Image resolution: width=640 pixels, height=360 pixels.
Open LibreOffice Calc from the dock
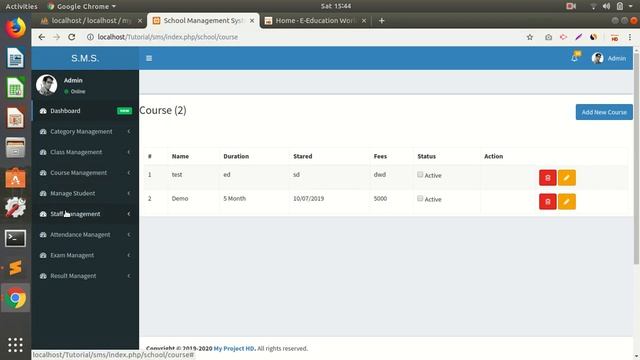(x=16, y=88)
